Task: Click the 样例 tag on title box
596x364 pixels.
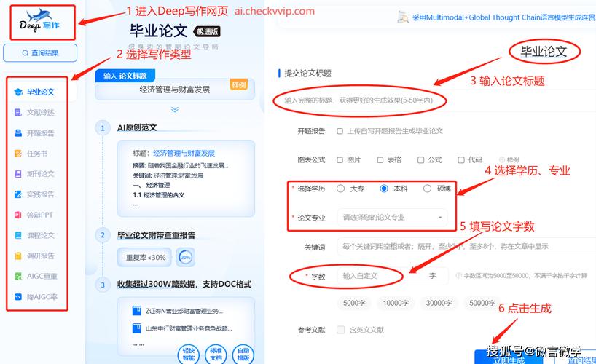Action: click(x=239, y=84)
